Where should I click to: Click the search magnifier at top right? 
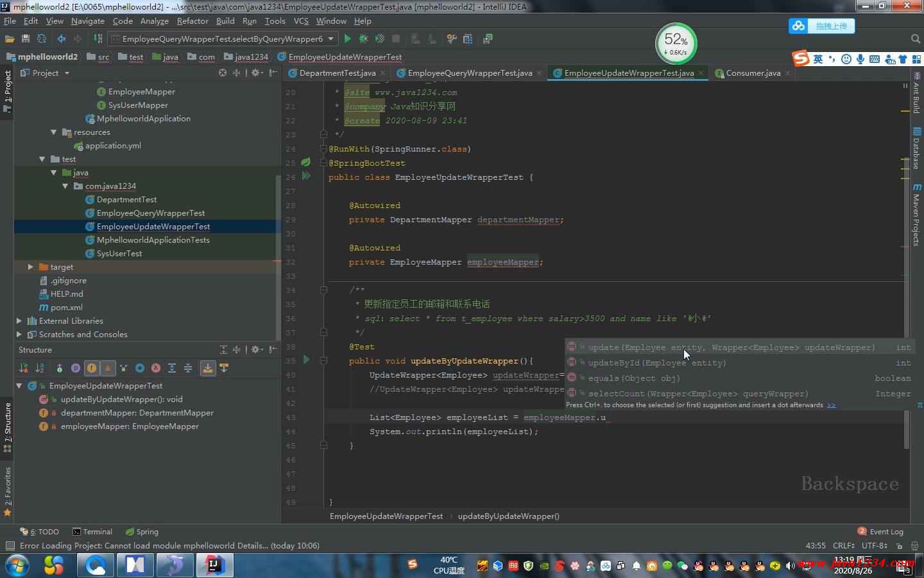(x=916, y=39)
